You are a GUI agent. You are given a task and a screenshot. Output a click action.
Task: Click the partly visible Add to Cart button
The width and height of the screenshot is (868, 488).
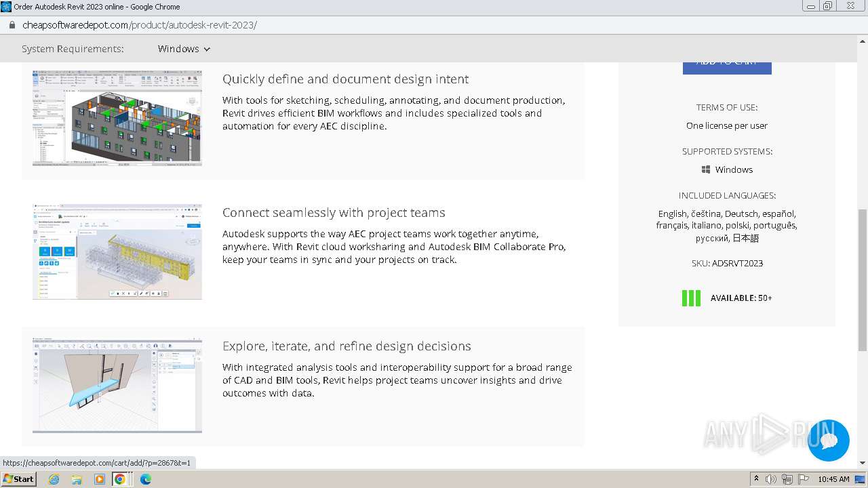(x=727, y=68)
